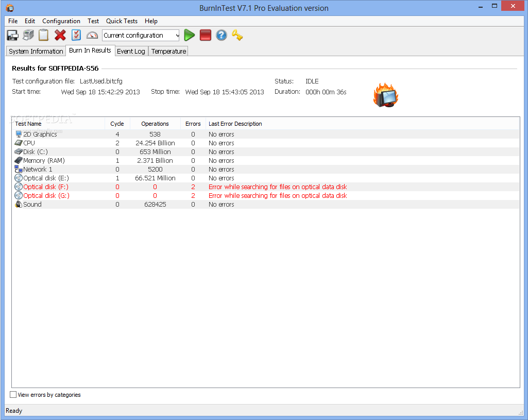Click the 000h 00m 36s duration value
528x420 pixels.
326,92
